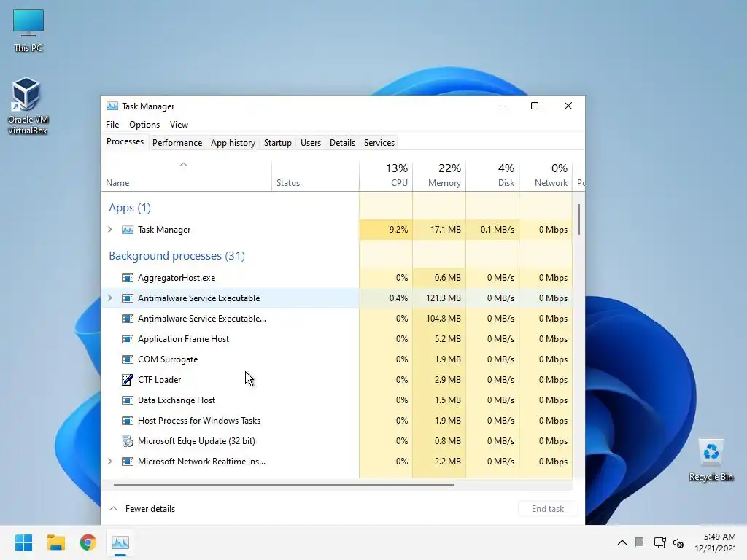Select the Processes tab
This screenshot has height=560, width=747.
tap(125, 142)
